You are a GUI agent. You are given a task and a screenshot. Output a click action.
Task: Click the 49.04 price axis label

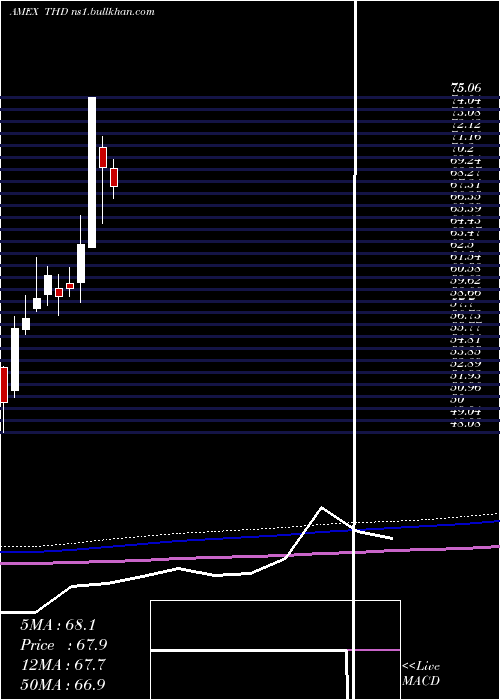click(466, 412)
